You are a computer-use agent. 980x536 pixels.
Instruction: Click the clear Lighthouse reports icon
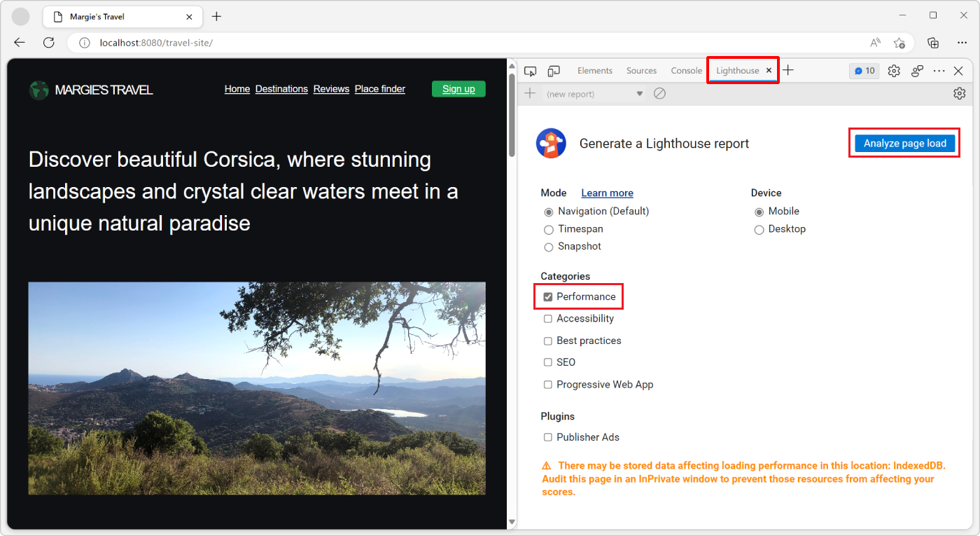659,92
